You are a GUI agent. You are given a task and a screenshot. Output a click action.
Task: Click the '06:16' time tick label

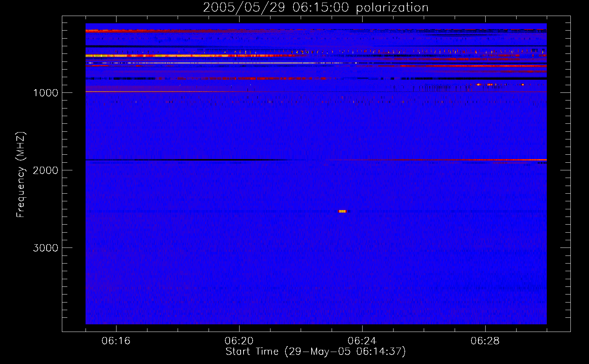(116, 341)
